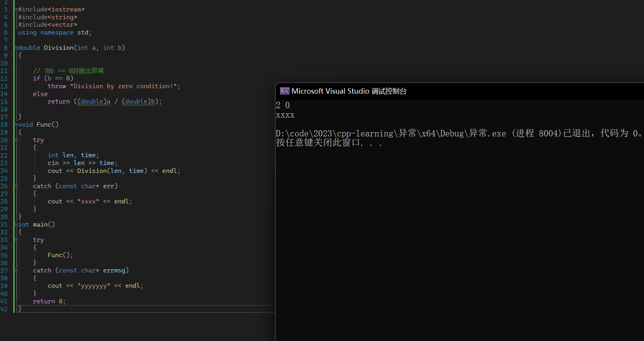Screen dimensions: 644x341
Task: Collapse the Division function fold marker
Action: click(16, 47)
